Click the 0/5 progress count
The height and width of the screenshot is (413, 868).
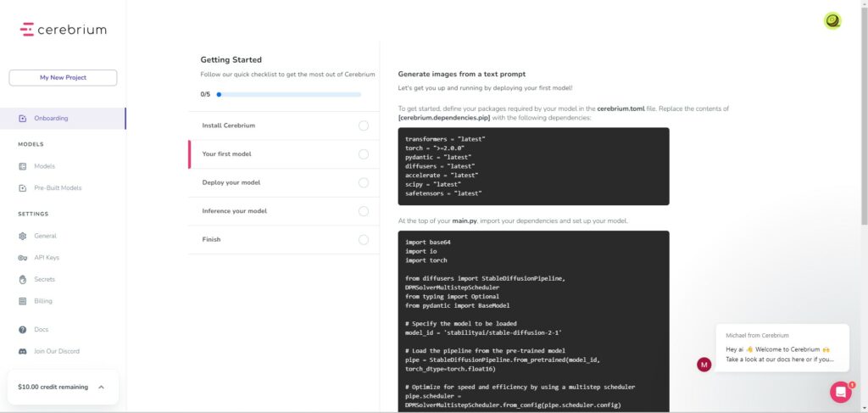coord(205,95)
